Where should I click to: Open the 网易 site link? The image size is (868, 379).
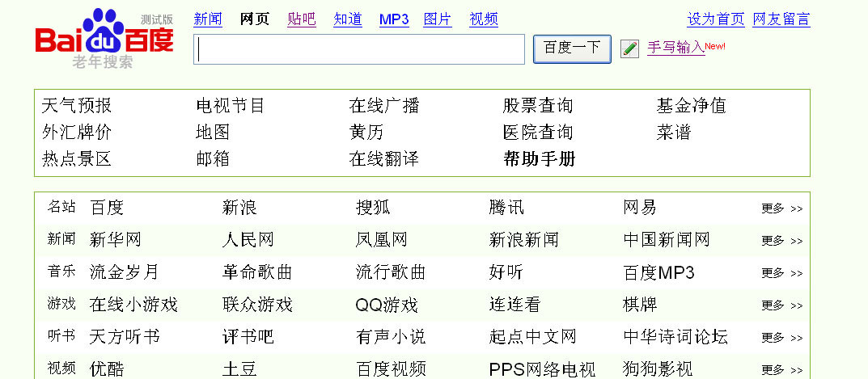point(639,208)
